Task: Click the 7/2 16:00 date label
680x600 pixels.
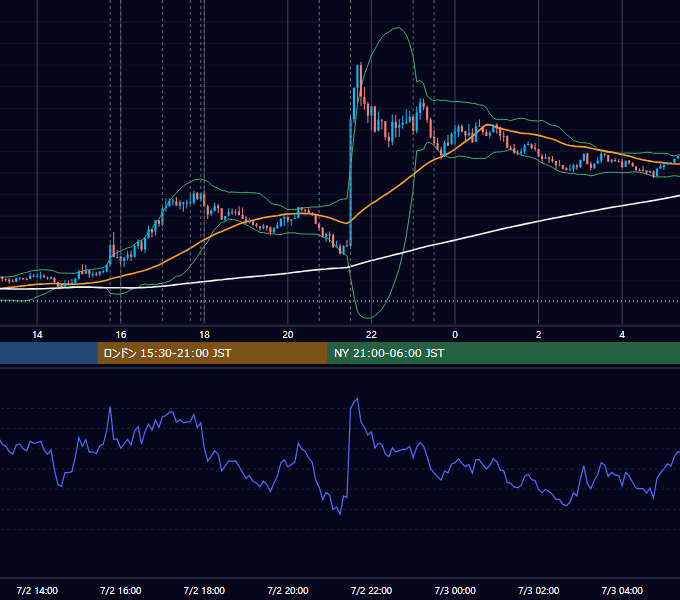Action: point(121,590)
